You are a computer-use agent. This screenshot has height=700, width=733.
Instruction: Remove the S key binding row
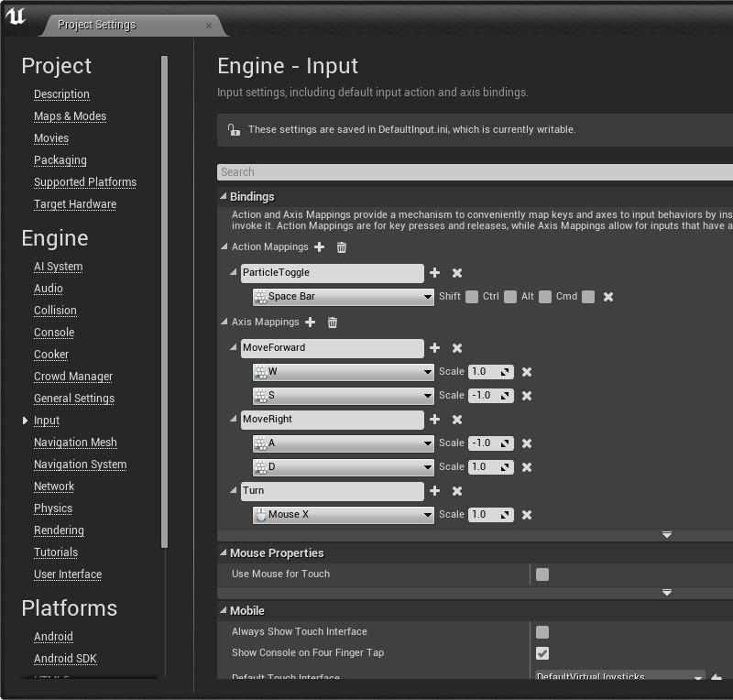[x=527, y=396]
